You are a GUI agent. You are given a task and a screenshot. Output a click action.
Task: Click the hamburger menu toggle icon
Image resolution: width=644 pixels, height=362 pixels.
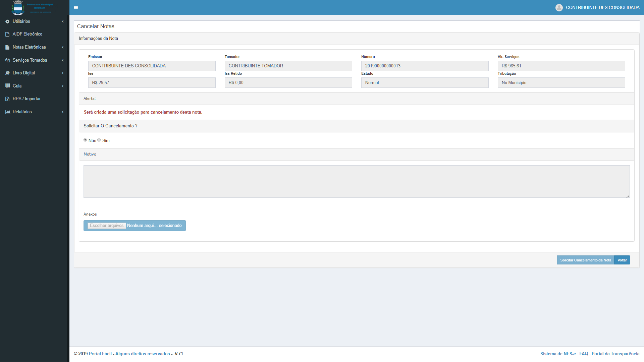(x=76, y=7)
